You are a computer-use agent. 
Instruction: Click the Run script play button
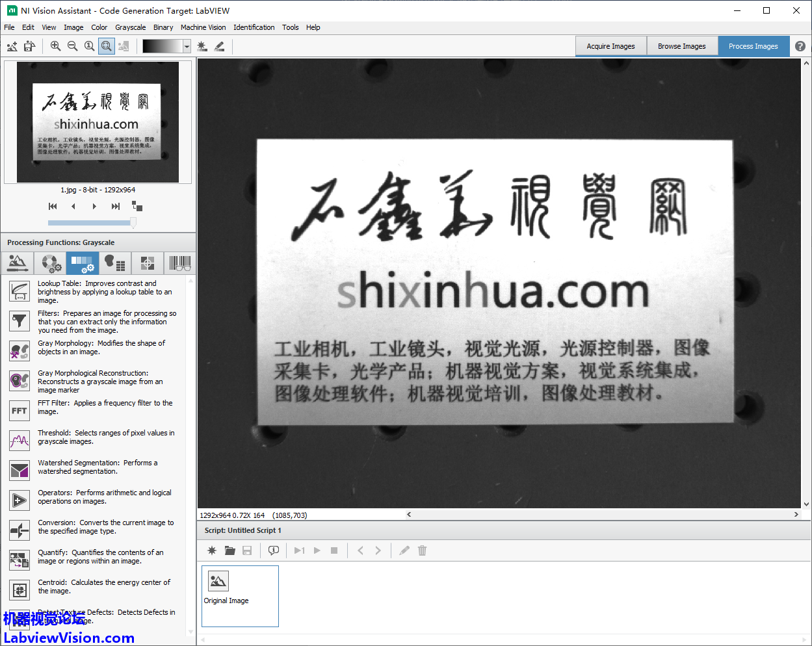(317, 550)
